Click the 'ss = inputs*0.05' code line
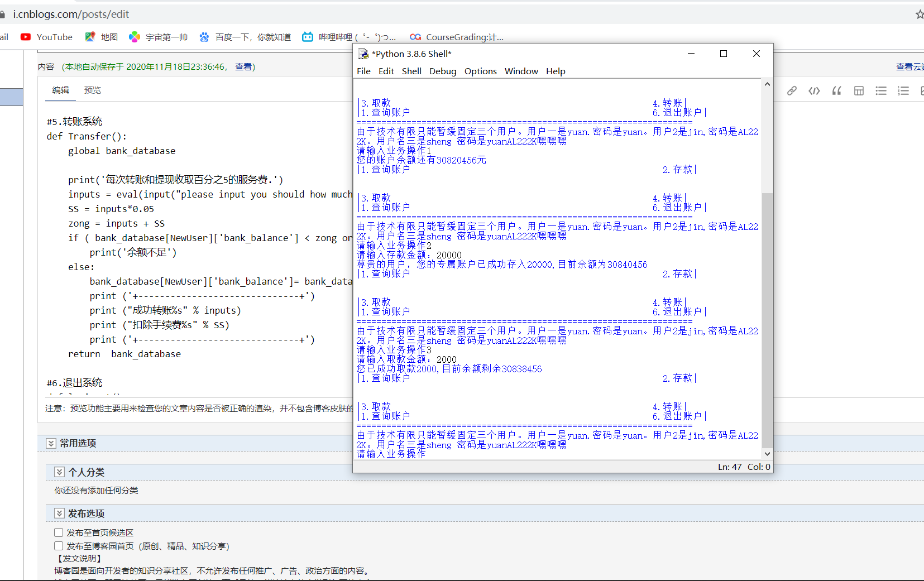This screenshot has height=581, width=924. click(111, 209)
